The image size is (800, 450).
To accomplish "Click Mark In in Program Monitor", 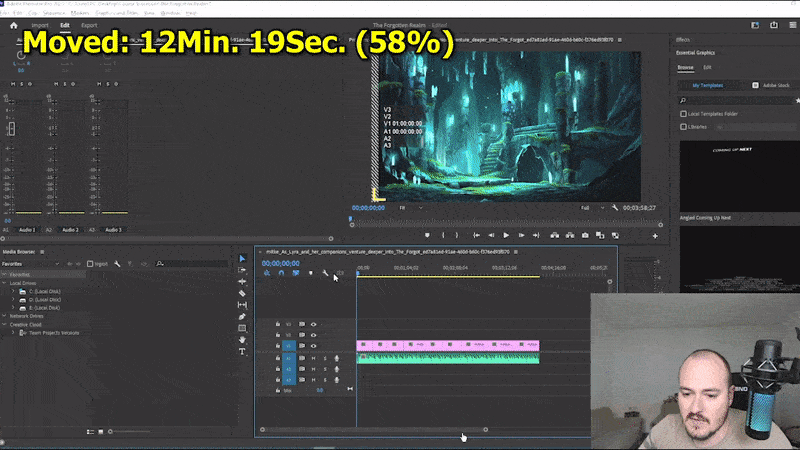I will [443, 236].
